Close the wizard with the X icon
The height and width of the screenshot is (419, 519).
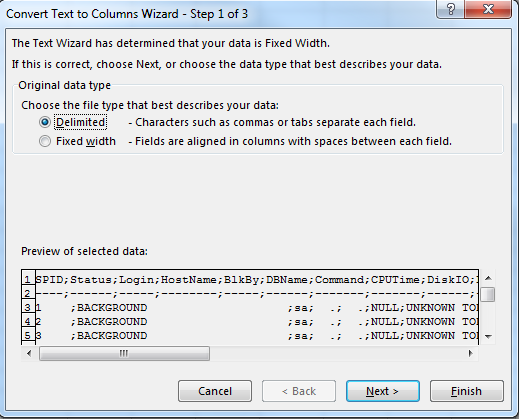(488, 9)
